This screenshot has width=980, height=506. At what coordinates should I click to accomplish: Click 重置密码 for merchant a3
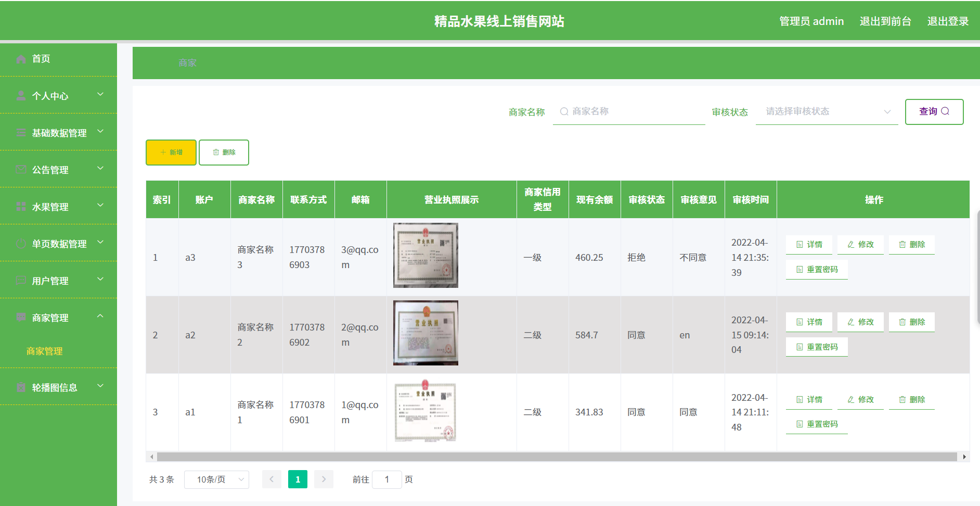coord(817,270)
